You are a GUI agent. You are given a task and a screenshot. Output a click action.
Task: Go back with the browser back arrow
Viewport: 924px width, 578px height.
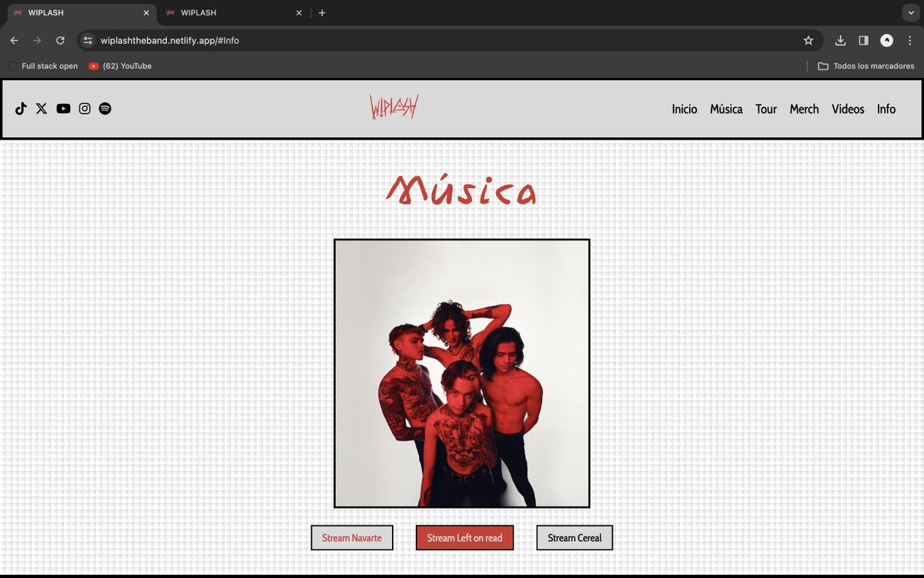point(14,40)
